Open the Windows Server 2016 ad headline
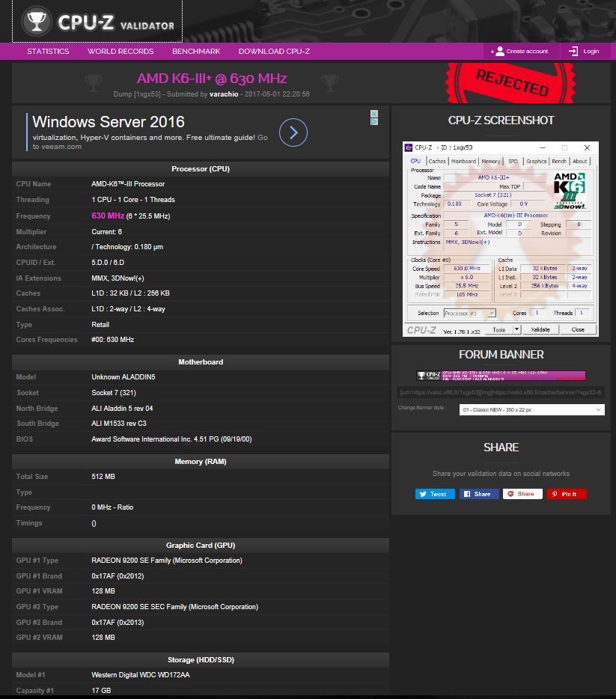The height and width of the screenshot is (699, 616). [x=109, y=122]
